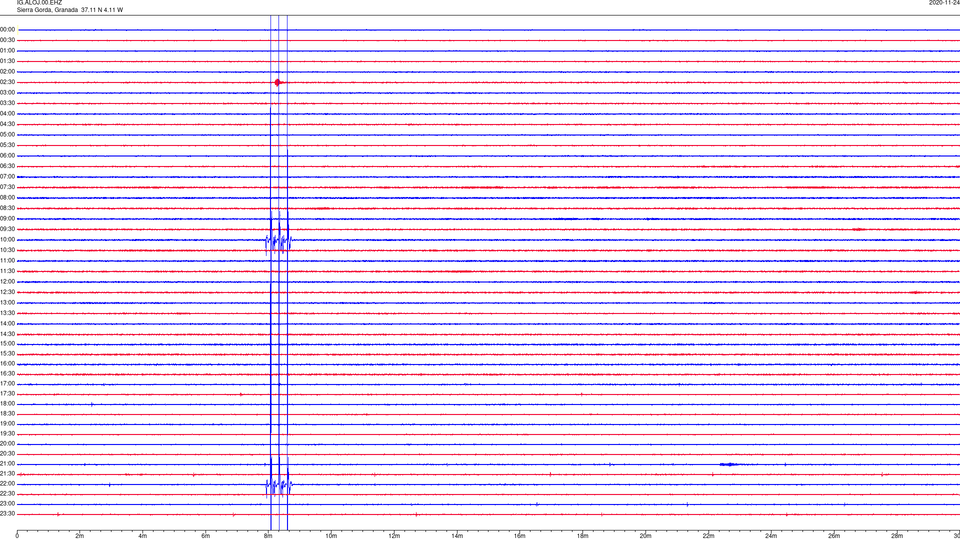The height and width of the screenshot is (540, 960).
Task: Select the 18:00 trace time label
Action: click(x=7, y=403)
